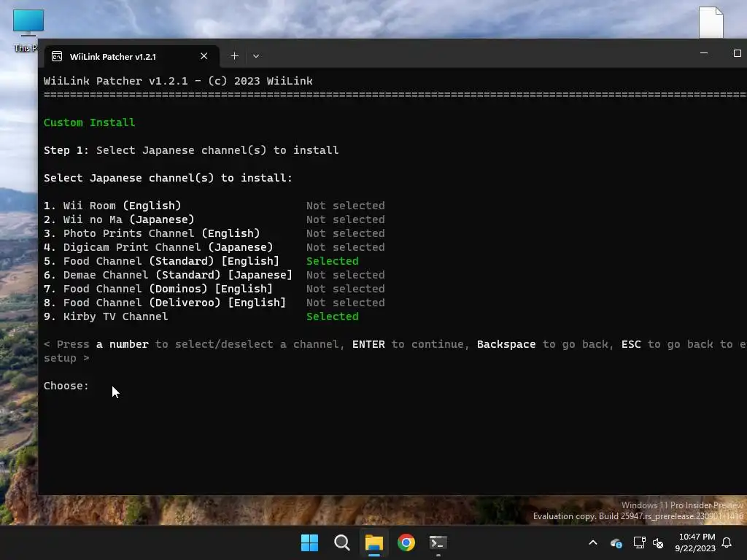
Task: Maximize the terminal window
Action: (737, 53)
